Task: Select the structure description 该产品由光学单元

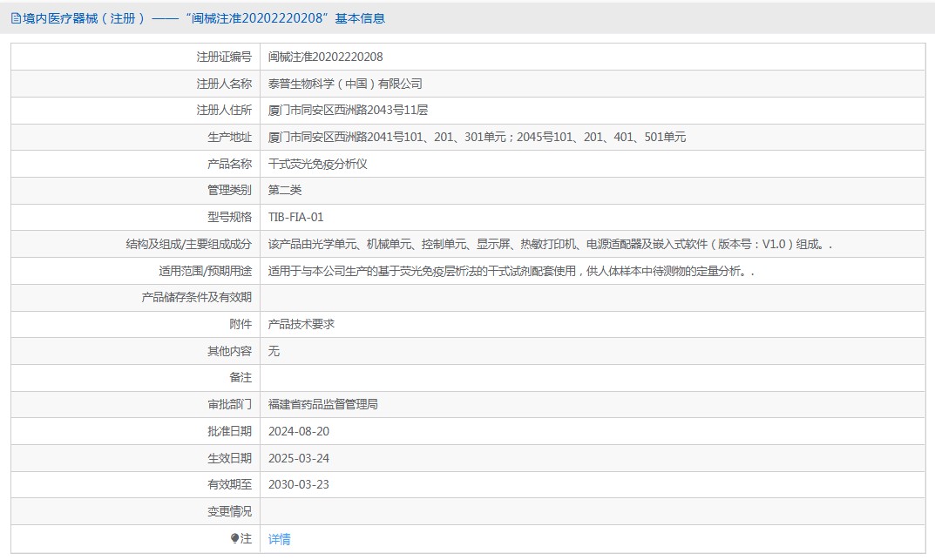Action: coord(549,244)
